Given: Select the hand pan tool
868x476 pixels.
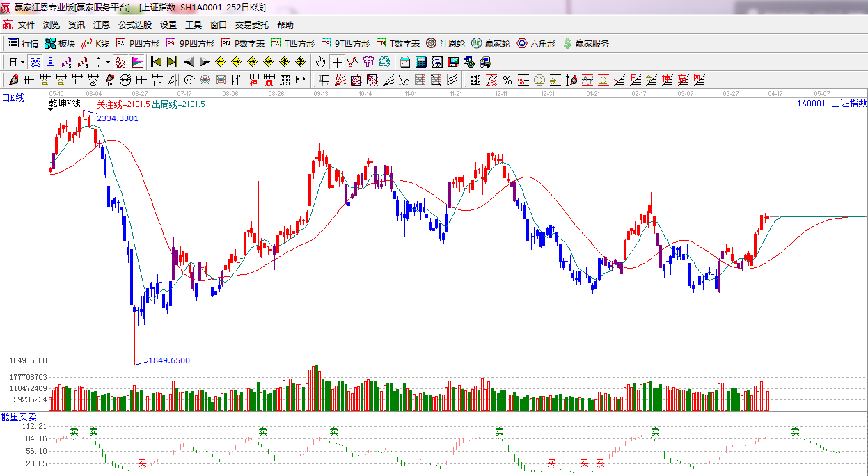Looking at the screenshot, I should point(320,62).
